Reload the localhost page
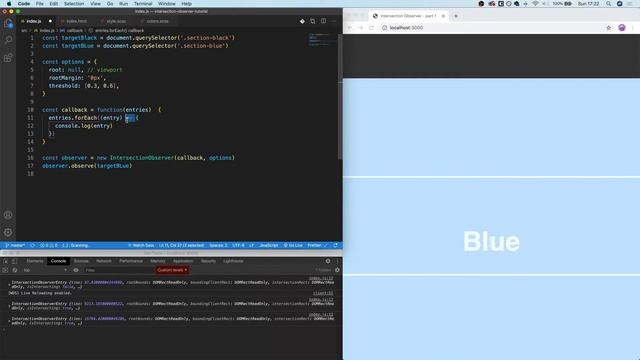Viewport: 640px width, 360px height. click(x=371, y=28)
